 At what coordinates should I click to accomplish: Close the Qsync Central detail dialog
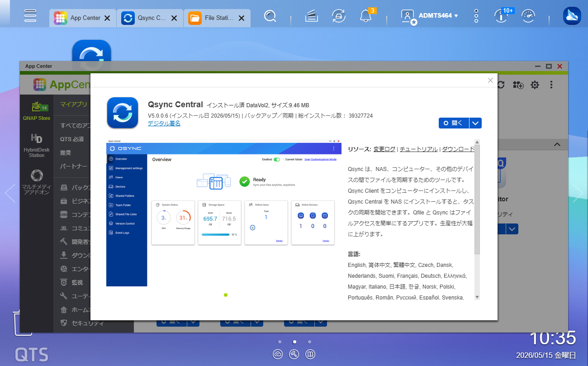[x=490, y=80]
